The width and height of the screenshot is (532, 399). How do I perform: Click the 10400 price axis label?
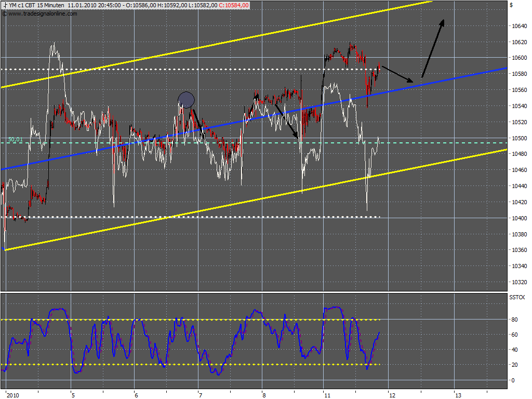click(x=520, y=218)
